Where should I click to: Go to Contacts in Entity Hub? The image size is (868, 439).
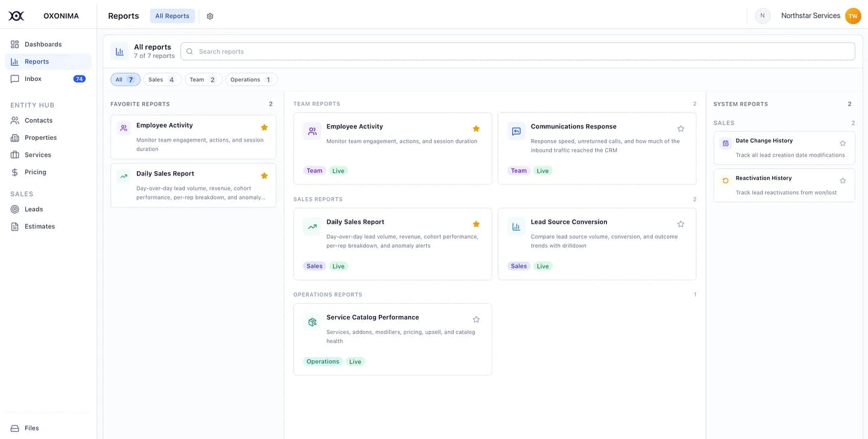tap(48, 121)
